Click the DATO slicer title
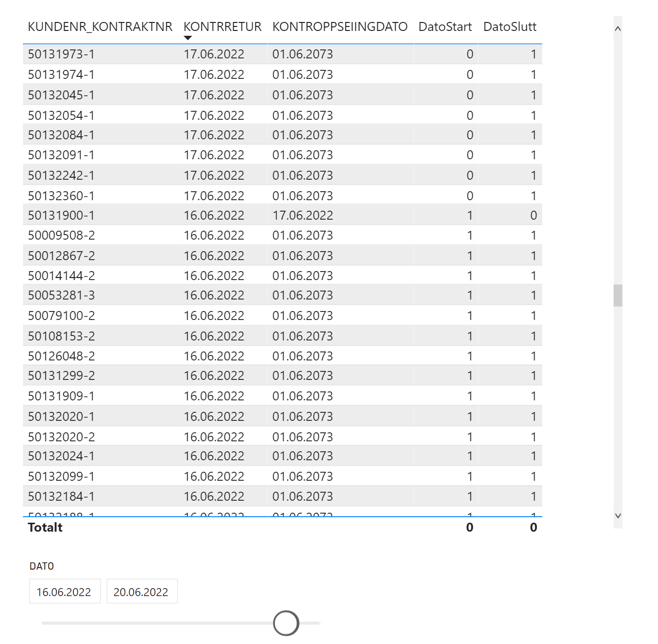 pos(41,566)
